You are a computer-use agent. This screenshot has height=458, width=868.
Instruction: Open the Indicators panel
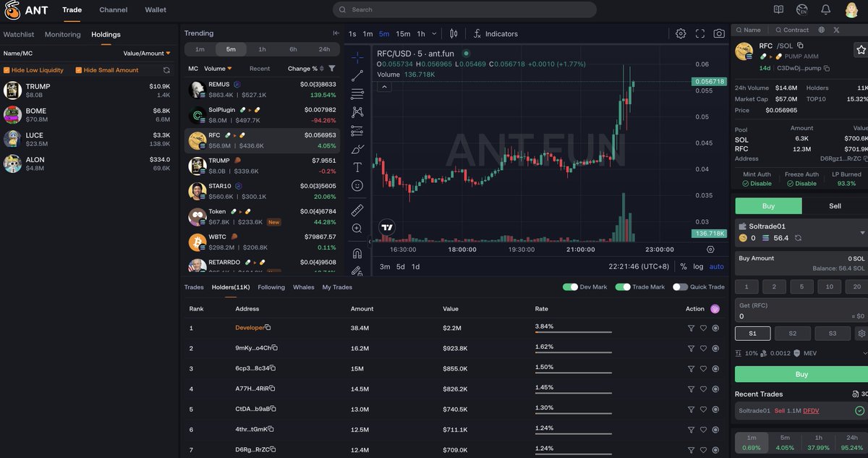[495, 33]
